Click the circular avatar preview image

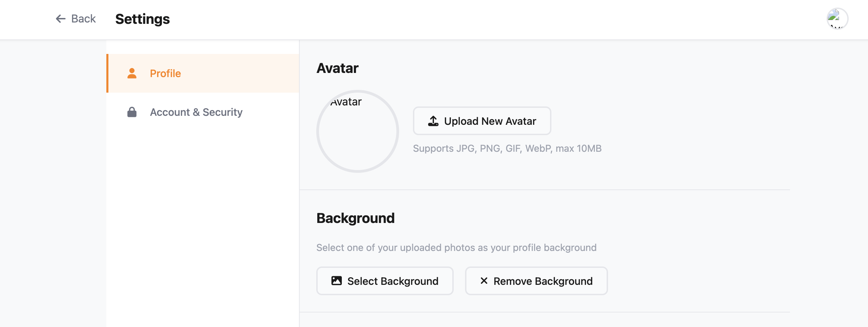(358, 131)
